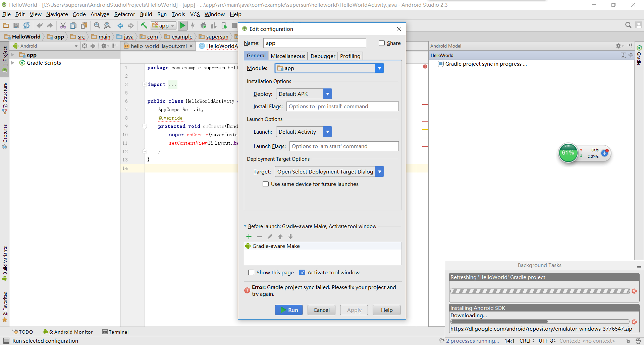The height and width of the screenshot is (345, 644).
Task: Uncheck Activate tool window
Action: (302, 273)
